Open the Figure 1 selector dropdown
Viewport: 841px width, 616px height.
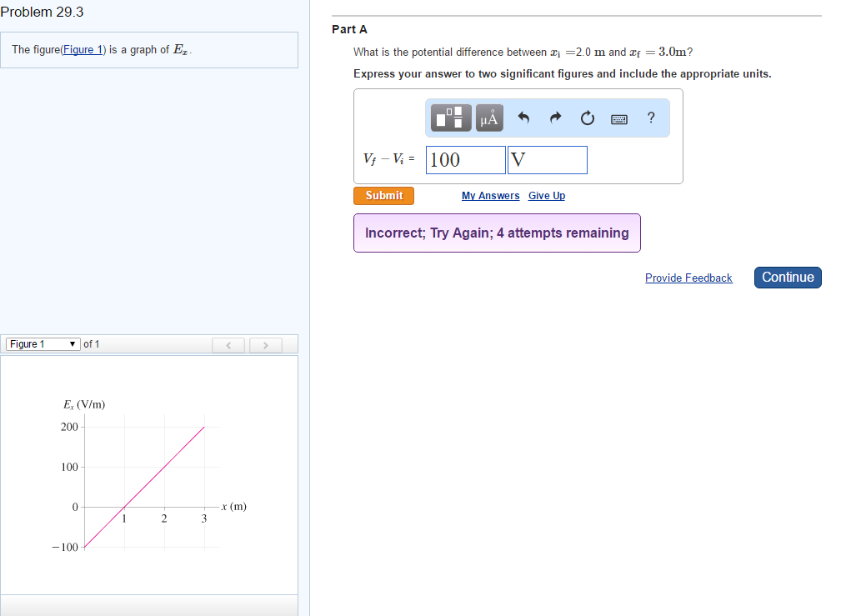point(43,344)
